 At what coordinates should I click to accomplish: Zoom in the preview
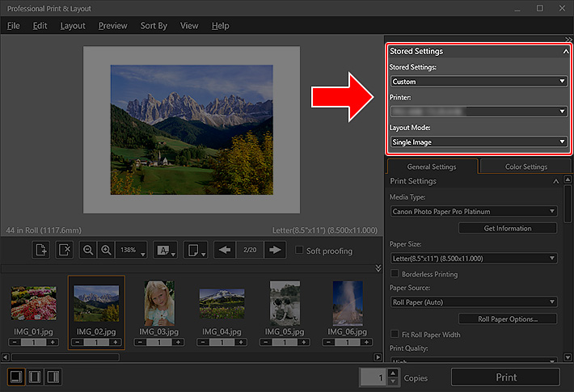(106, 251)
